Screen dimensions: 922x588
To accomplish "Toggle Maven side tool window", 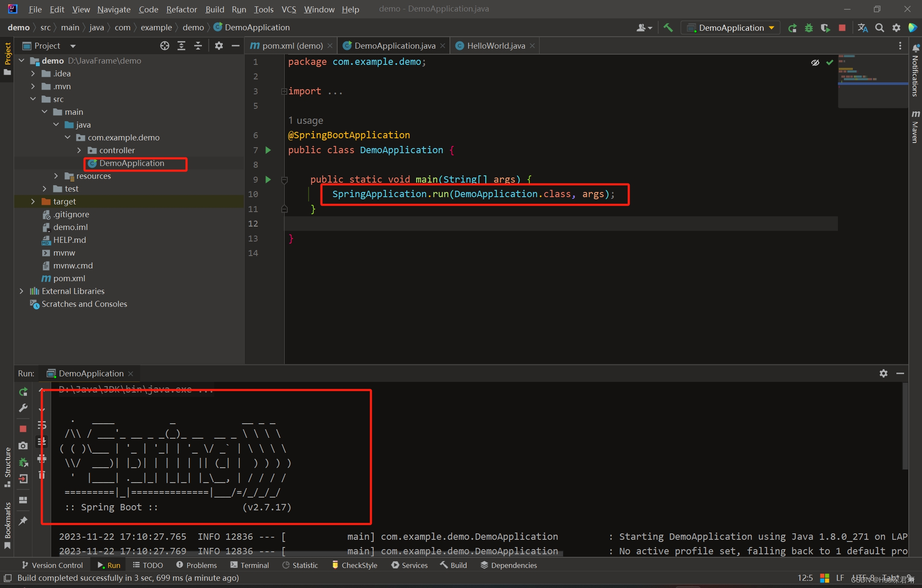I will coord(915,127).
